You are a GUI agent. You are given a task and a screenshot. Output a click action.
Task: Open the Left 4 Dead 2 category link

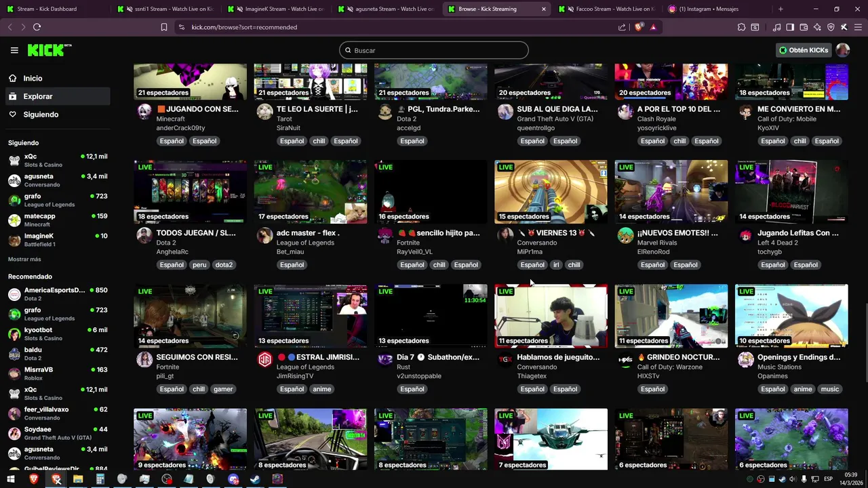[777, 243]
